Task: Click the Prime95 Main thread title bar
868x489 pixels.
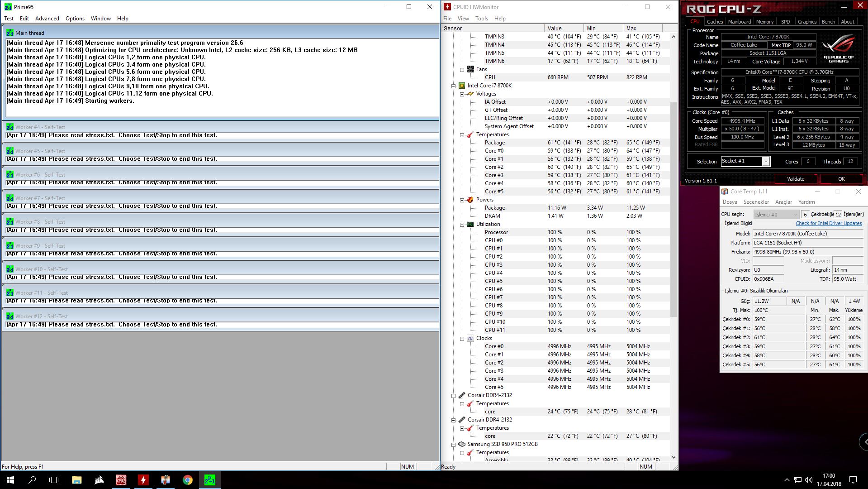Action: (x=221, y=33)
